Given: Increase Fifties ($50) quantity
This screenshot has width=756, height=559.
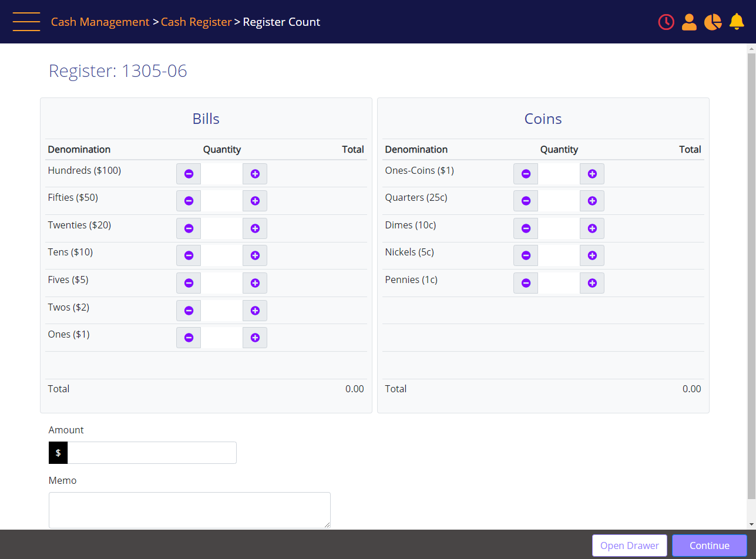Looking at the screenshot, I should [x=255, y=201].
